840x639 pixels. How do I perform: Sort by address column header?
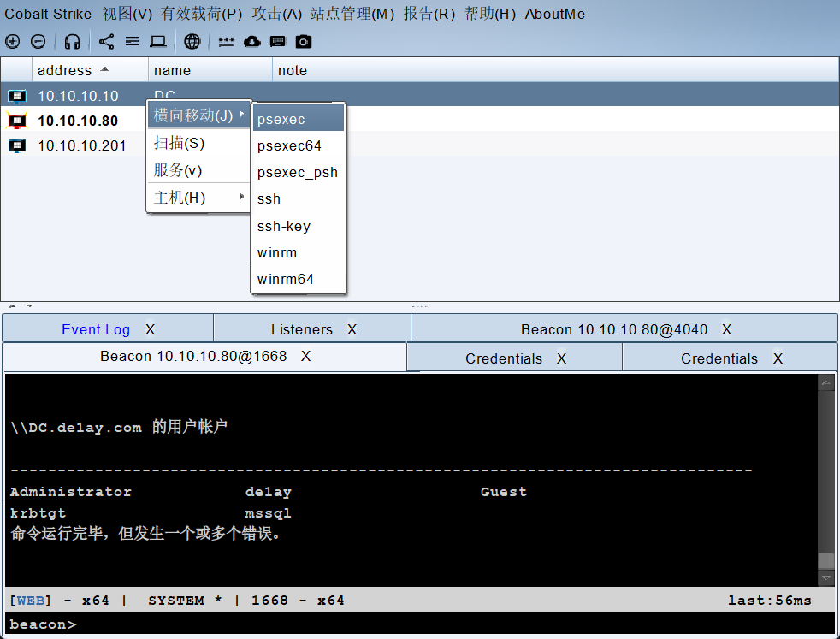pyautogui.click(x=90, y=70)
